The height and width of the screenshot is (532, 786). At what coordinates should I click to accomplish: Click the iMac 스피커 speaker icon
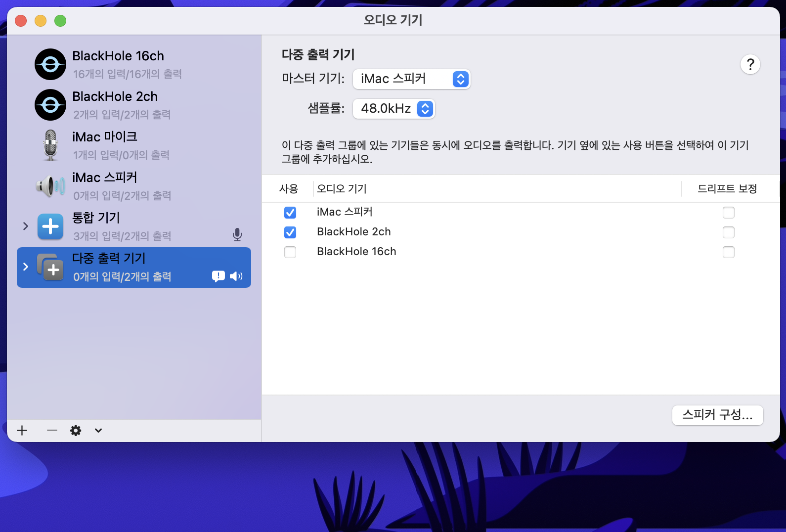click(50, 186)
